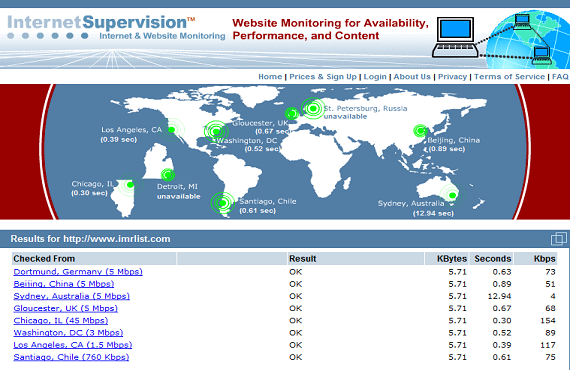570x370 pixels.
Task: Visit the About Us page
Action: tap(412, 77)
